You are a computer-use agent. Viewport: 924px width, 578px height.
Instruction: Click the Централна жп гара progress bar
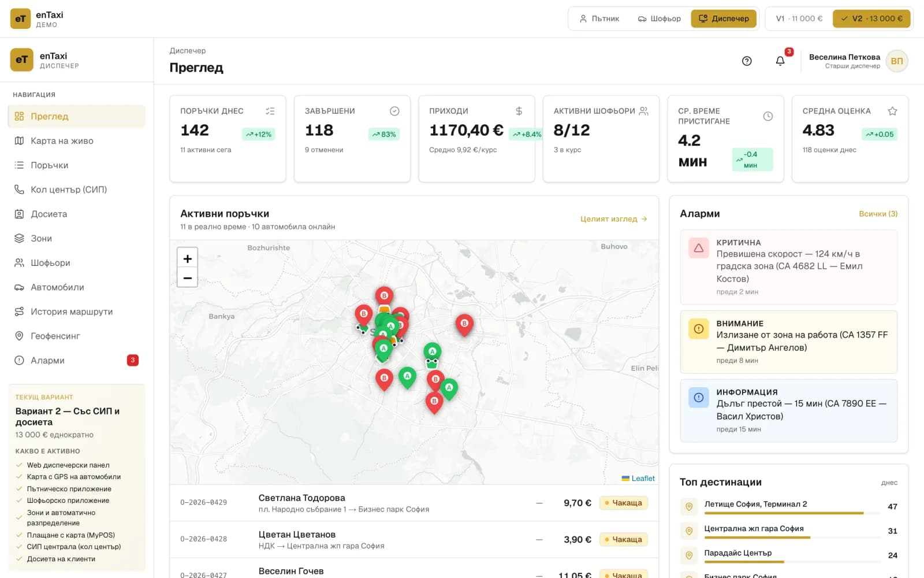coord(792,538)
